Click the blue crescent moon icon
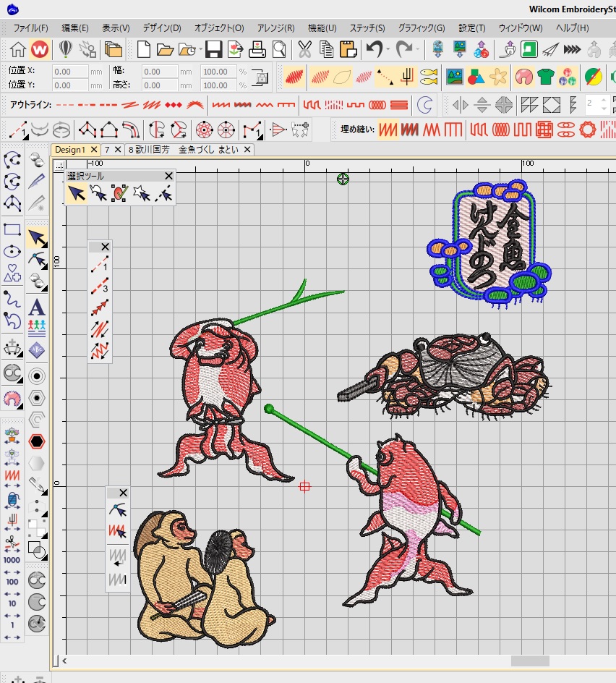This screenshot has height=683, width=616. (425, 105)
